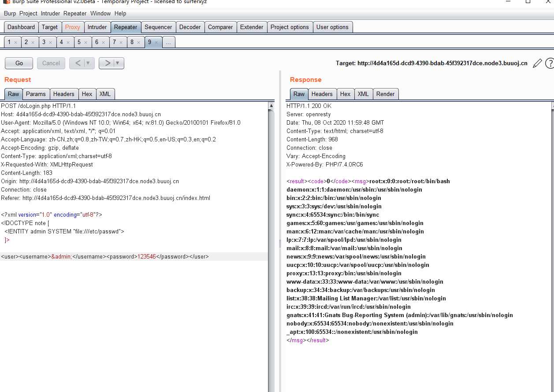
Task: Open the help question mark icon
Action: 550,63
